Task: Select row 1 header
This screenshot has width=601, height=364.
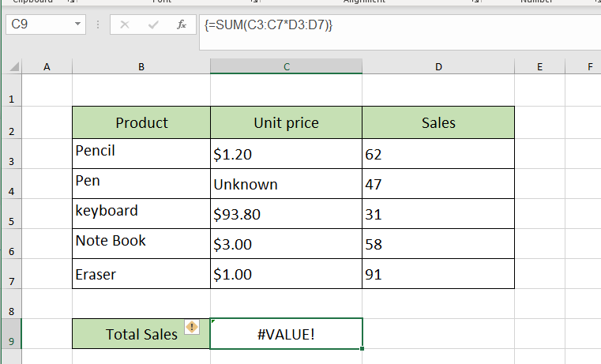Action: (12, 91)
